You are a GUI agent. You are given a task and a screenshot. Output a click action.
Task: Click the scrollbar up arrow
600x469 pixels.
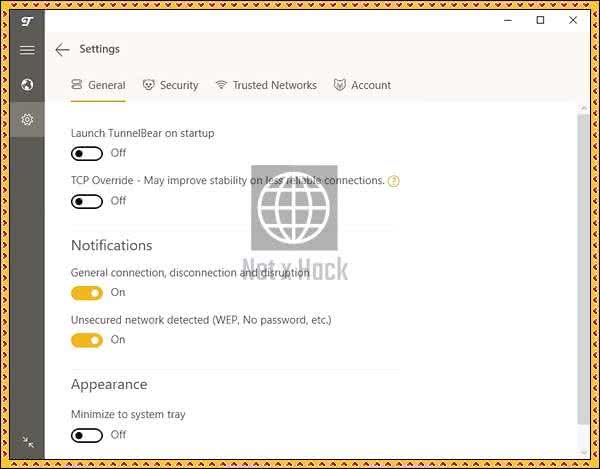click(x=584, y=108)
